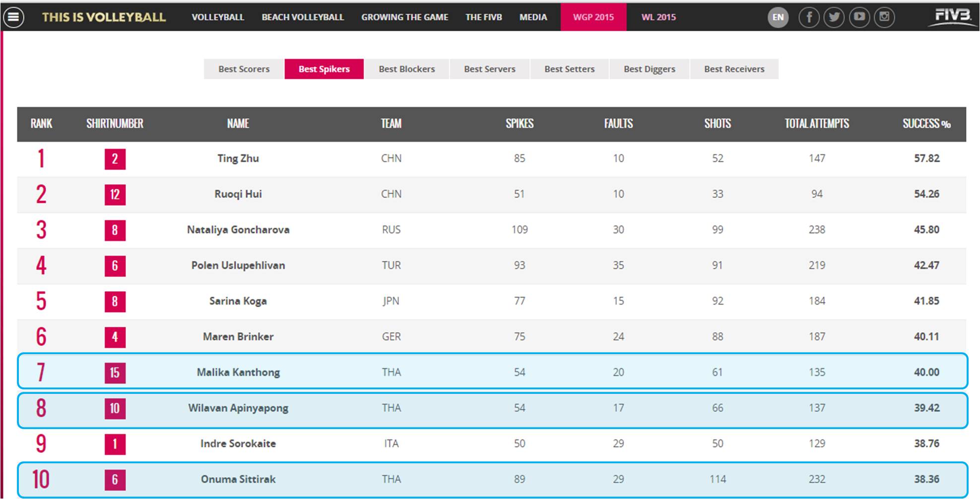Sort table by Success % column
This screenshot has width=980, height=499.
pyautogui.click(x=926, y=124)
